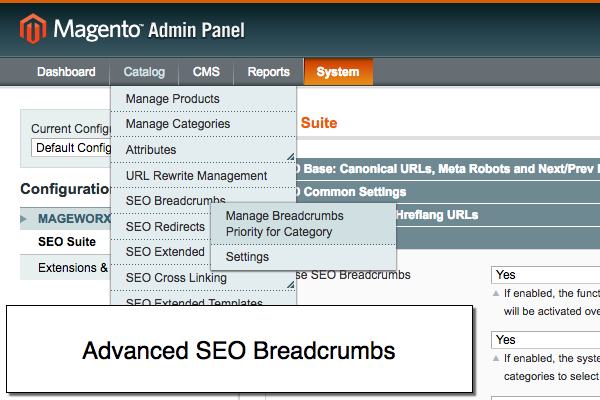Select SEO Suite configuration tab

coord(67,242)
